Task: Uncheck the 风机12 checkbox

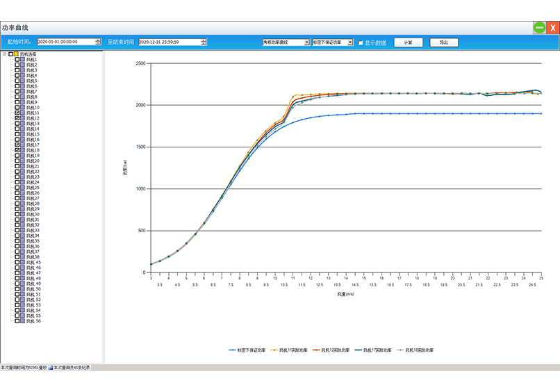Action: pos(17,118)
